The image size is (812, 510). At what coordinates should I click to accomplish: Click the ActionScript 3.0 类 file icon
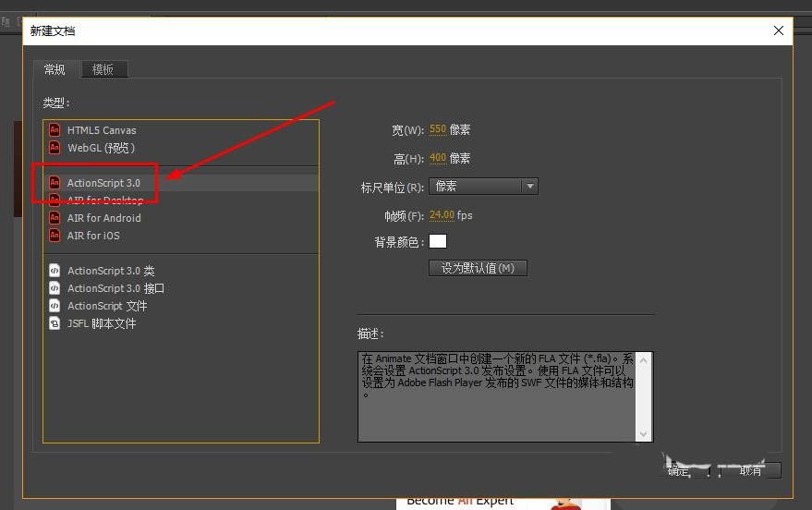(x=55, y=271)
